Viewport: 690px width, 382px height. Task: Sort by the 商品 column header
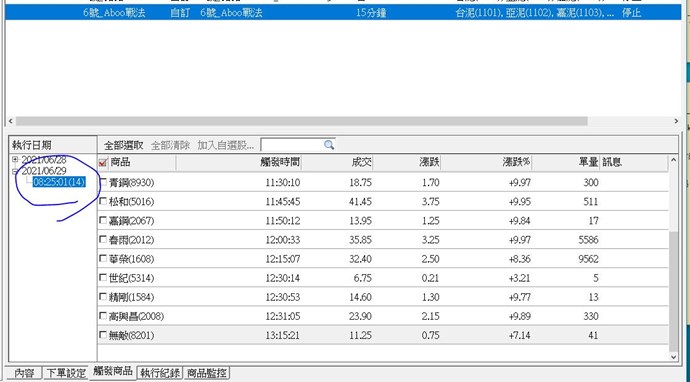pos(141,162)
